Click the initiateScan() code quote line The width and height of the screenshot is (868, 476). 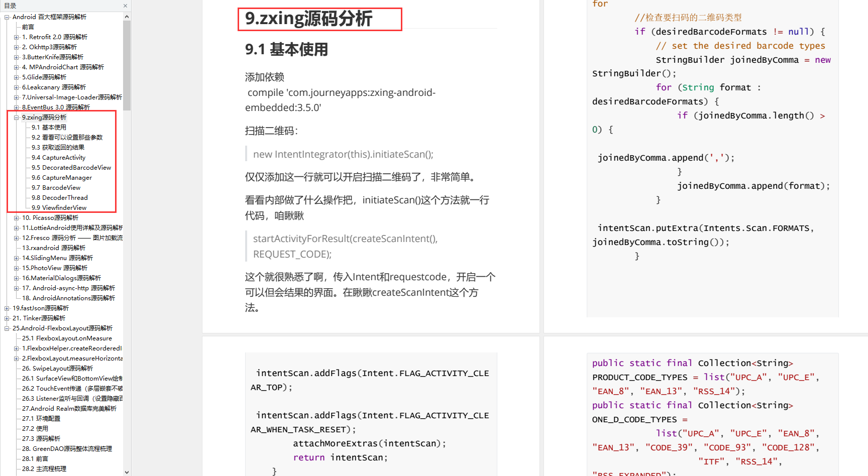(x=343, y=154)
